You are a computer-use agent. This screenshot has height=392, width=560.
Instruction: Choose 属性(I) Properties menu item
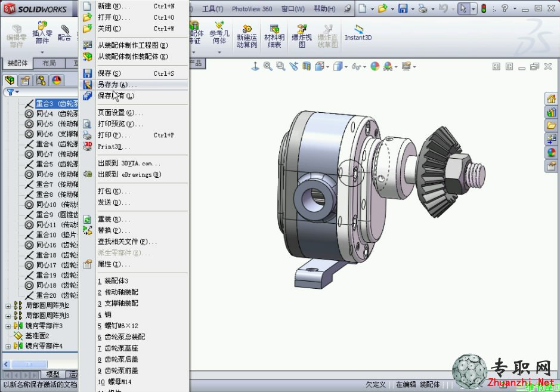point(135,264)
